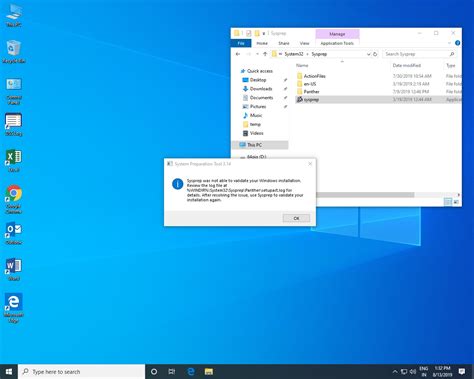Open the Action Center notification icon
Image resolution: width=474 pixels, height=379 pixels.
coord(462,371)
